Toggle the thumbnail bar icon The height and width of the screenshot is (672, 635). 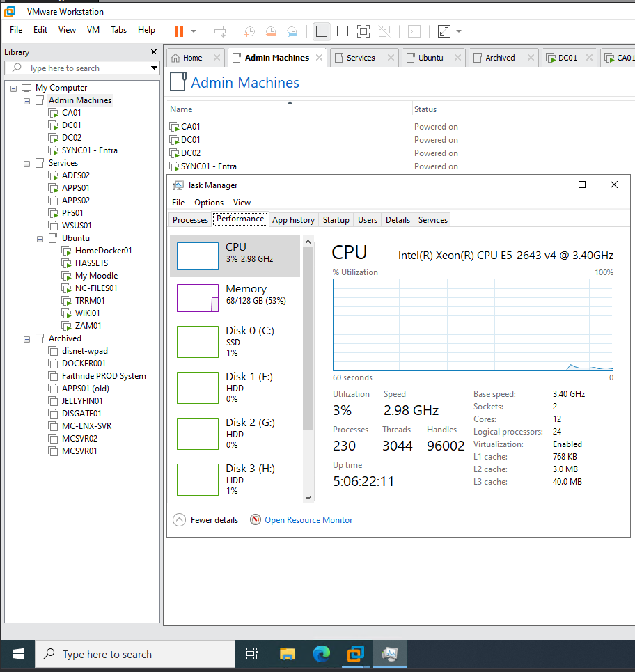coord(342,31)
